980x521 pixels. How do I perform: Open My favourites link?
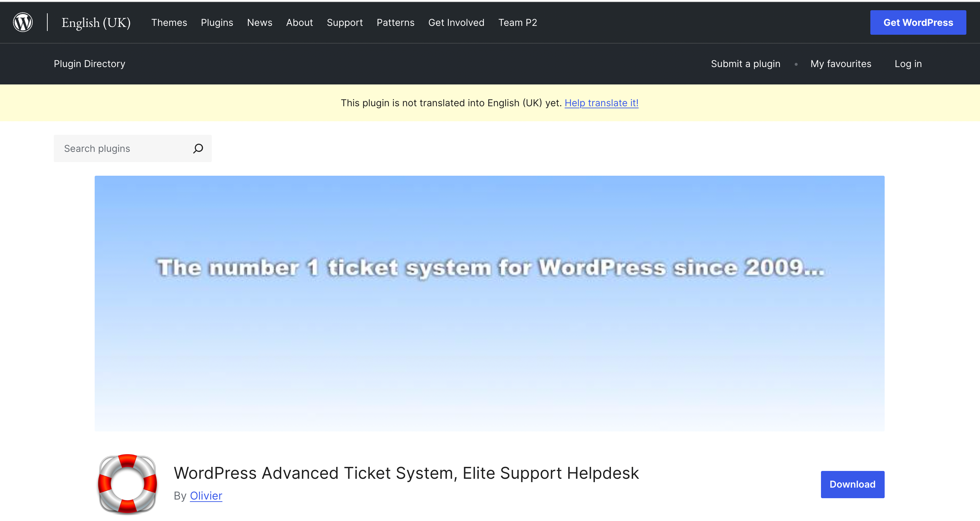840,64
